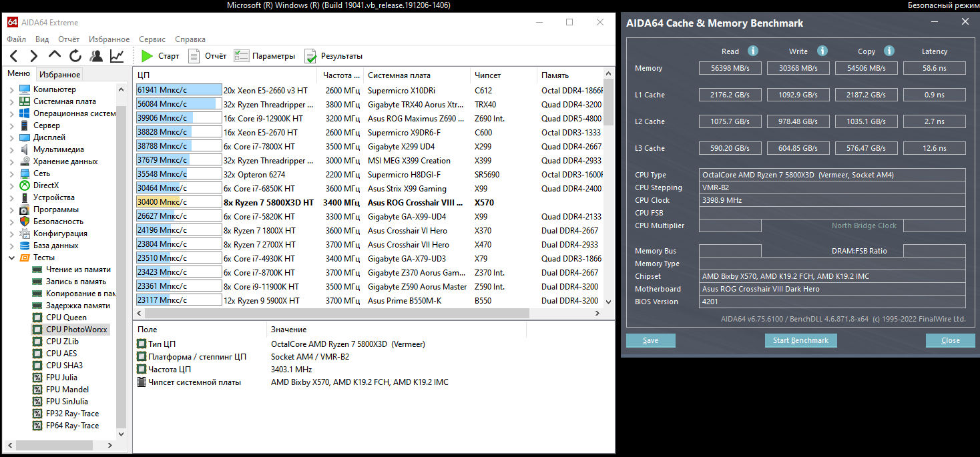980x457 pixels.
Task: Select the 20x Xeon E5-2660 v3 HT row
Action: point(369,90)
